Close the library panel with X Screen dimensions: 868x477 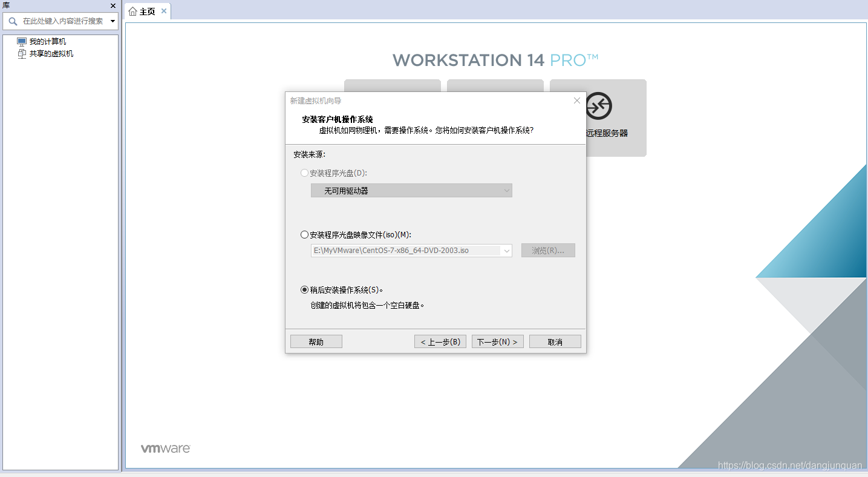pos(113,5)
